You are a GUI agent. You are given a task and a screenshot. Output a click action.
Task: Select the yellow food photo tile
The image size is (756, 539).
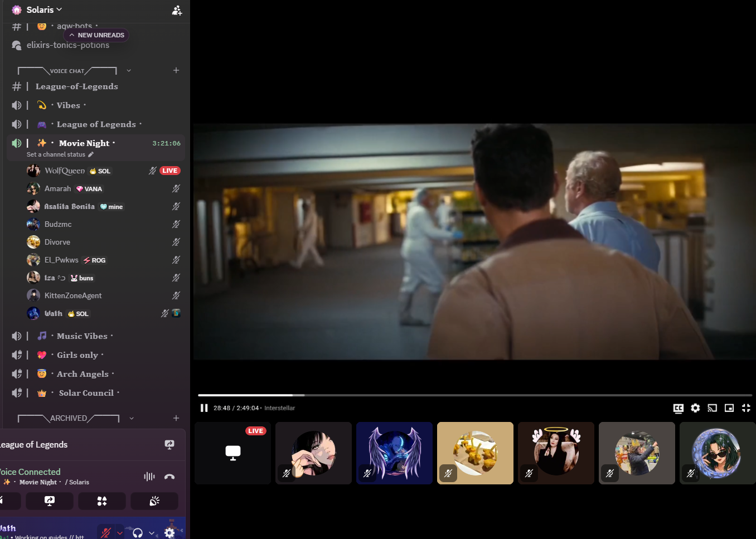(476, 453)
